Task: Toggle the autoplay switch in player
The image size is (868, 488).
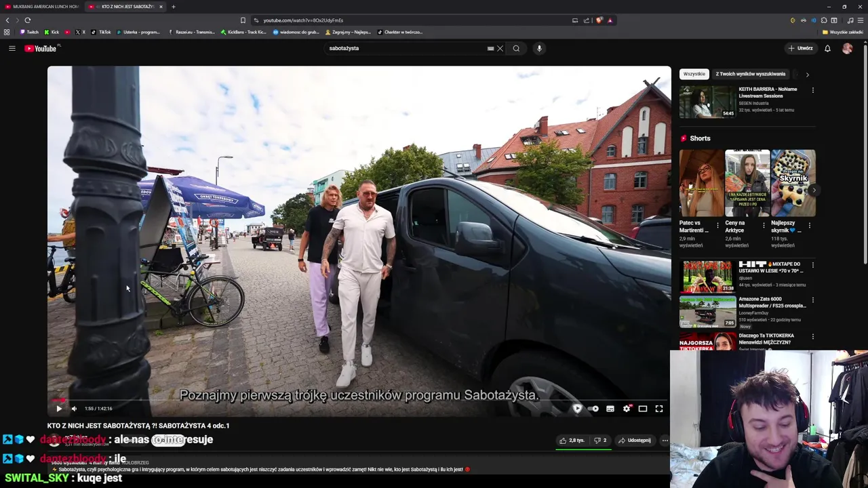Action: [x=593, y=409]
